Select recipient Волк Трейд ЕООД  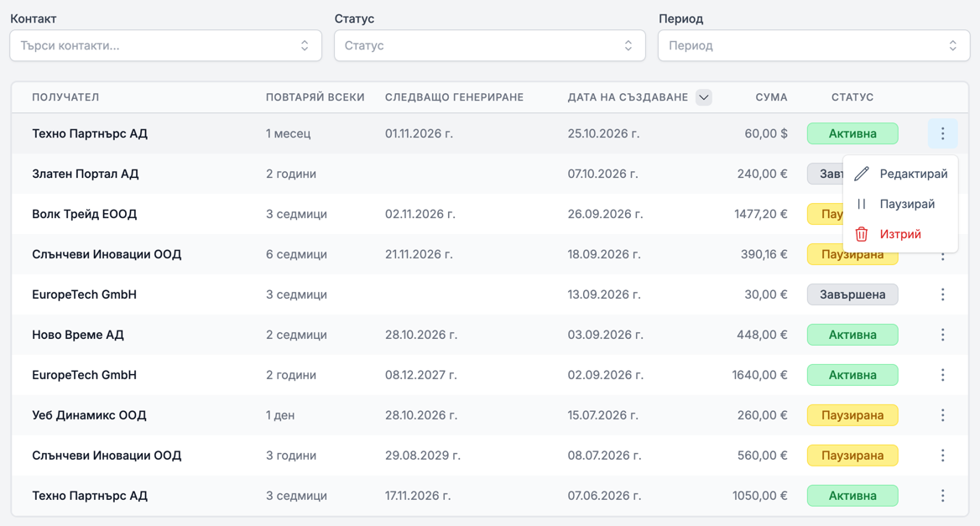click(x=85, y=214)
